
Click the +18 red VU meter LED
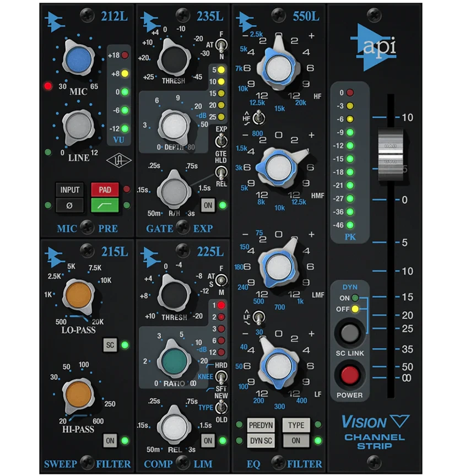[125, 55]
